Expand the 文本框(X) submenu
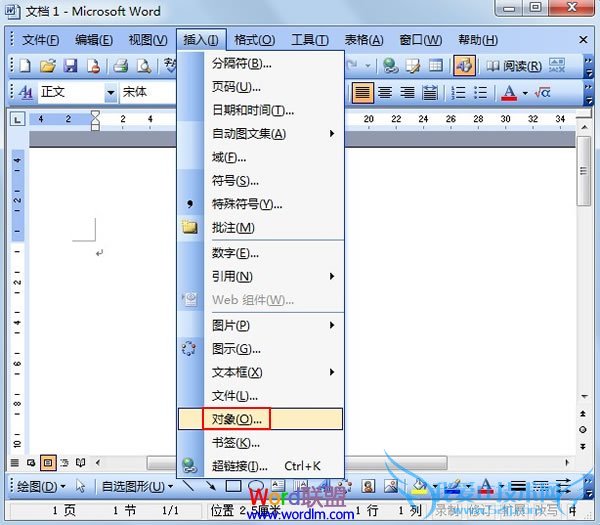Image resolution: width=600 pixels, height=525 pixels. tap(261, 372)
